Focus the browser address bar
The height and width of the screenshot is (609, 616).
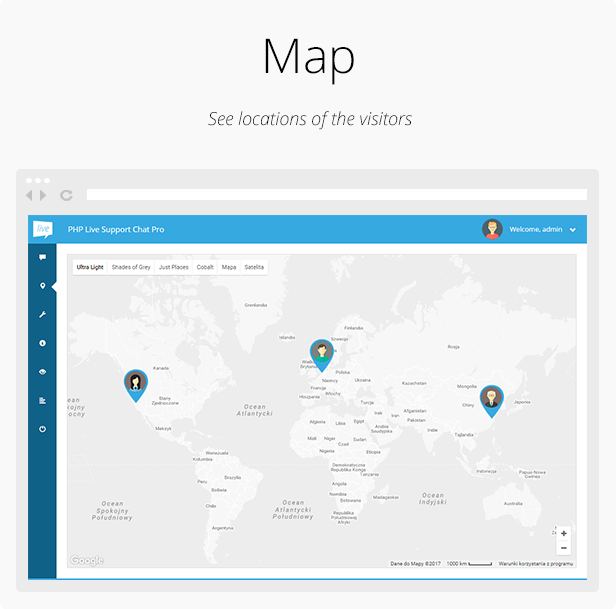[x=337, y=194]
